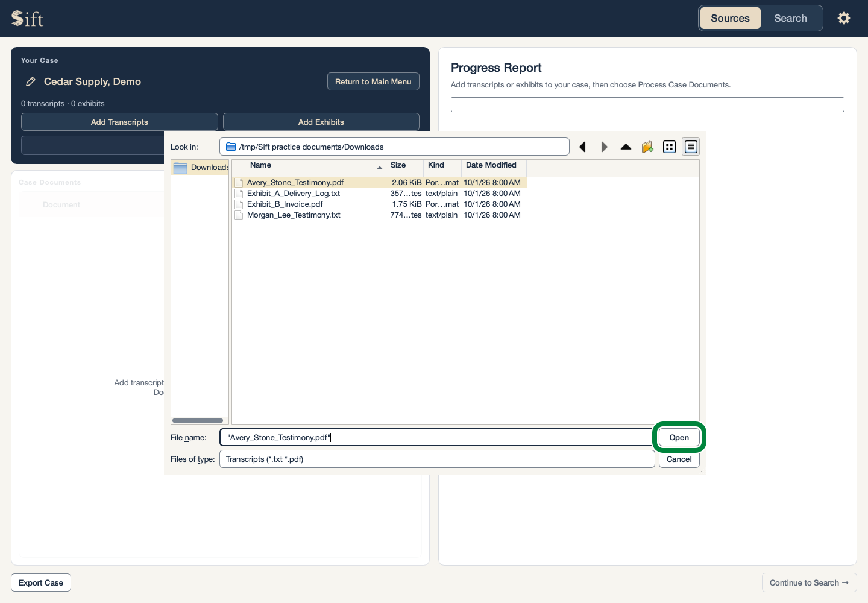Select Exhibit_B_Invoice.pdf file name

(x=285, y=204)
